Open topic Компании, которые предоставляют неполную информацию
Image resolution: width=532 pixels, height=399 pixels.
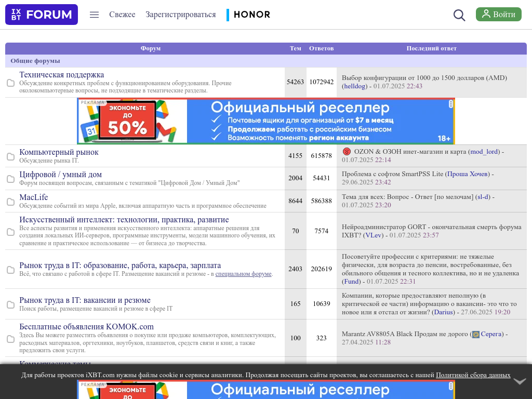coord(429,304)
